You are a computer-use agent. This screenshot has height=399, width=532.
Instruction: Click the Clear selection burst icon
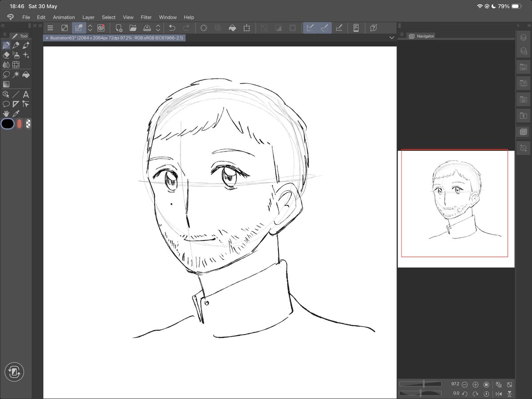pos(204,27)
